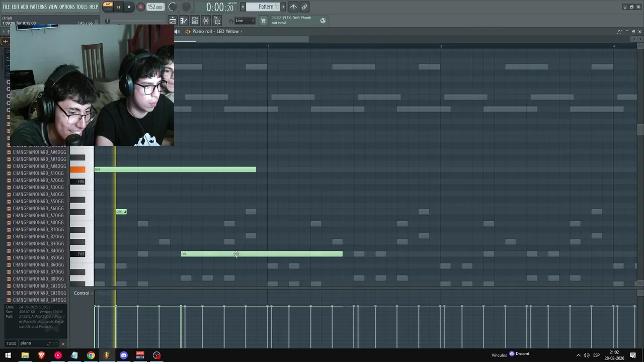
Task: Open the ADD menu
Action: point(24,7)
